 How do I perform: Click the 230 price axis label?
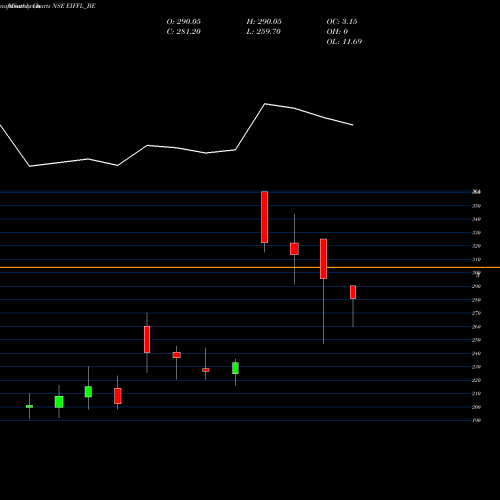click(x=476, y=367)
